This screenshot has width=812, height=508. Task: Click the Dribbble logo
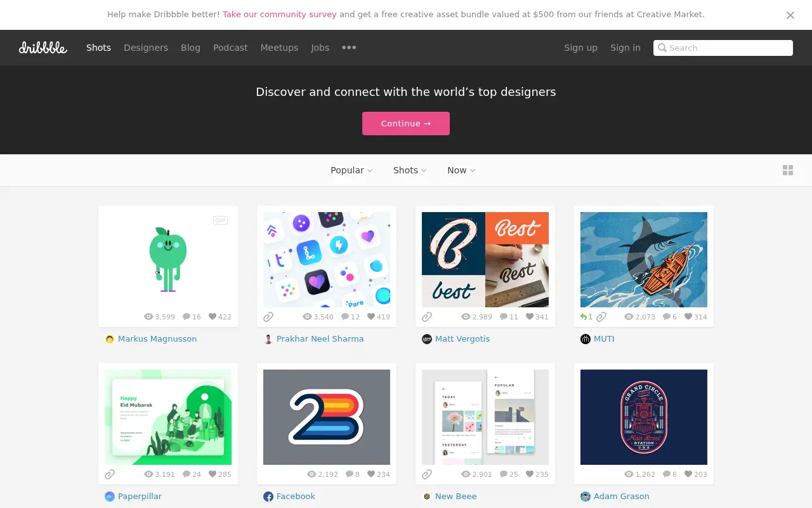43,48
